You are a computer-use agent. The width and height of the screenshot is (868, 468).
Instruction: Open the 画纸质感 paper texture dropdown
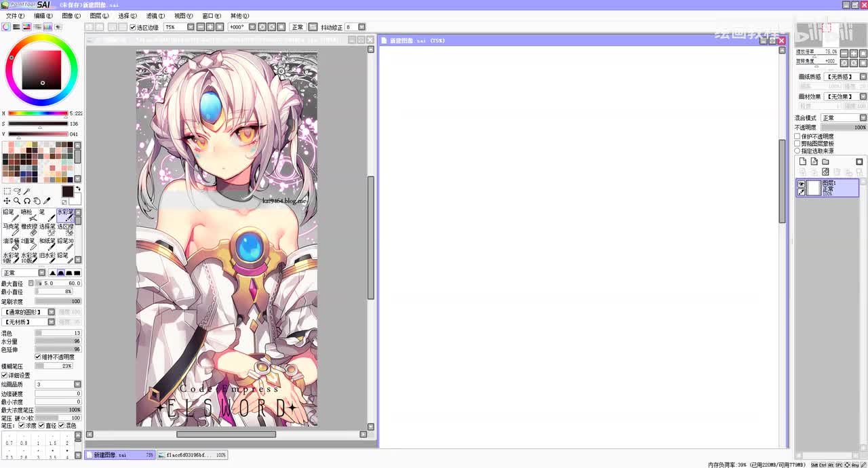coord(863,77)
